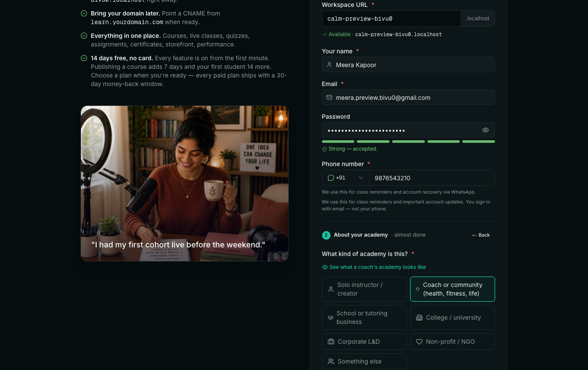Click the .localhost domain suffix
Viewport: 588px width, 370px height.
point(478,18)
